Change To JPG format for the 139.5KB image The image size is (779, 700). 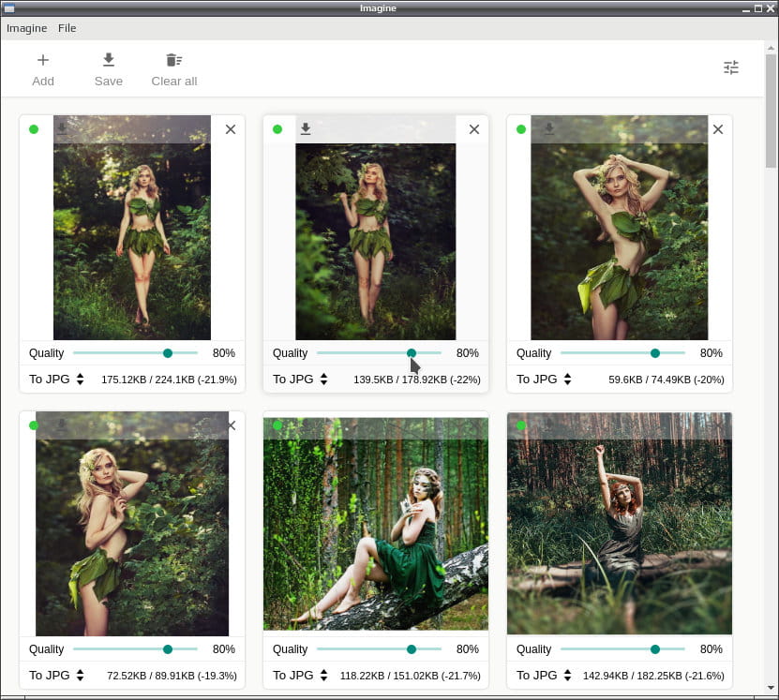pos(300,380)
